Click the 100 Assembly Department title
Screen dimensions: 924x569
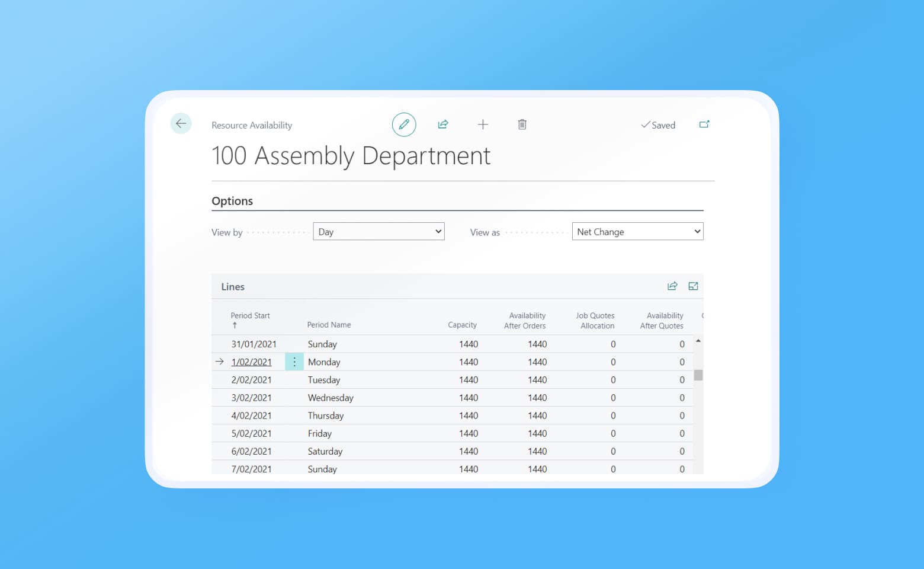click(351, 156)
